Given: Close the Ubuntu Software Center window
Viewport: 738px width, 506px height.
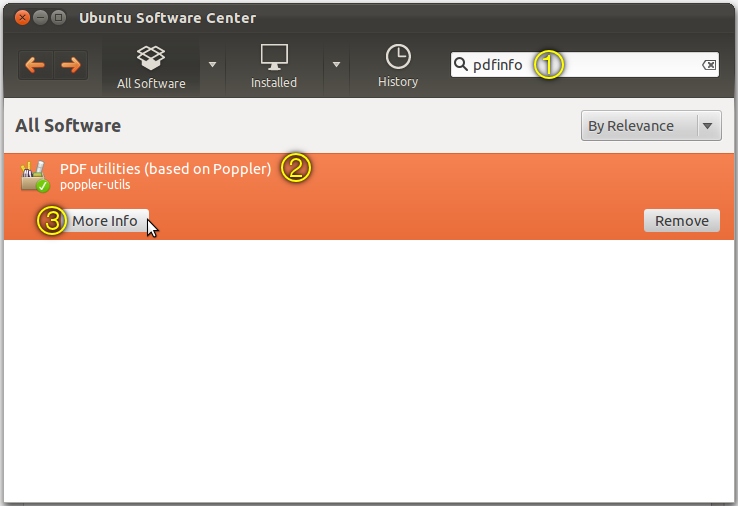Looking at the screenshot, I should click(x=22, y=18).
